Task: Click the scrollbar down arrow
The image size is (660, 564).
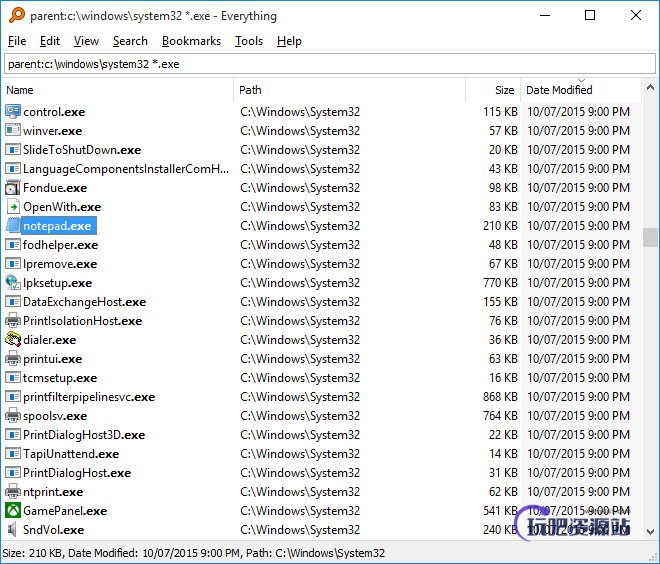Action: coord(650,532)
